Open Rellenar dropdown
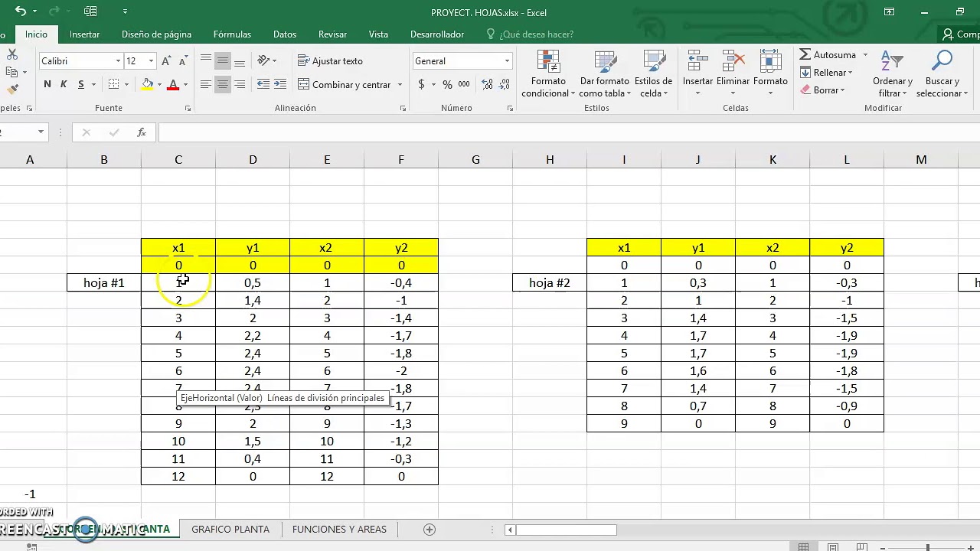Viewport: 980px width, 551px height. pyautogui.click(x=827, y=73)
